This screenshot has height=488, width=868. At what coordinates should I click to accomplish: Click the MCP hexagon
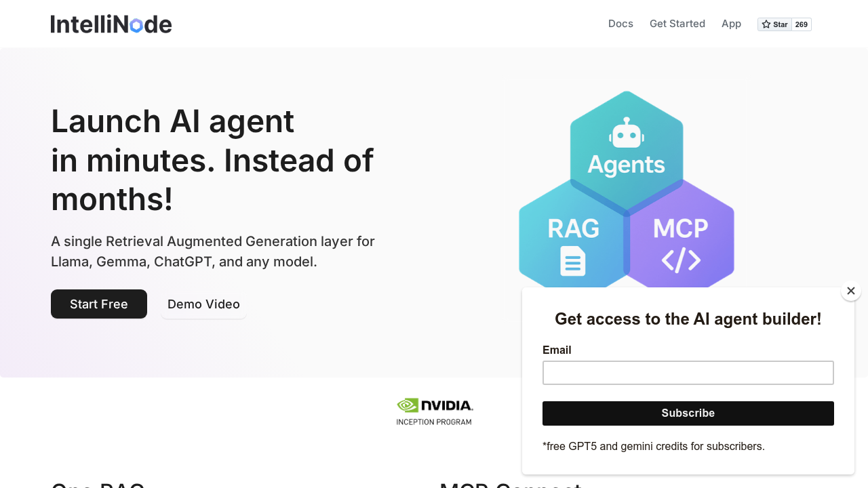(682, 230)
